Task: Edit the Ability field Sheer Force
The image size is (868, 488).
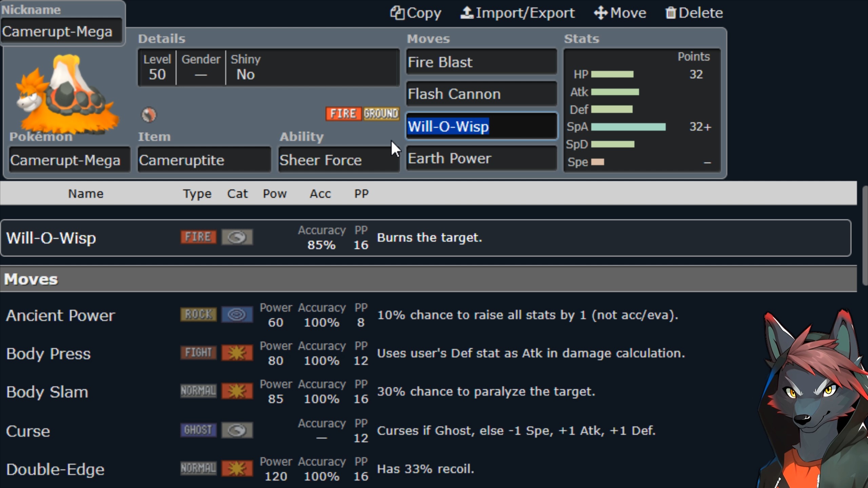Action: (x=339, y=160)
